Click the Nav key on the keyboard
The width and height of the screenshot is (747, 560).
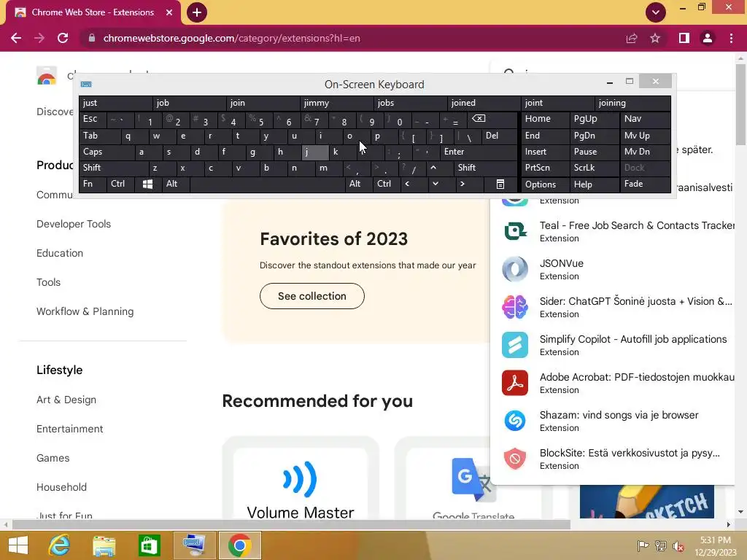[645, 119]
